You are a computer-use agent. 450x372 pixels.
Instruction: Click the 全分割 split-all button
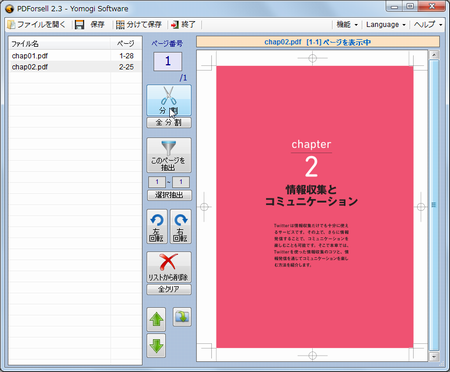[x=169, y=122]
